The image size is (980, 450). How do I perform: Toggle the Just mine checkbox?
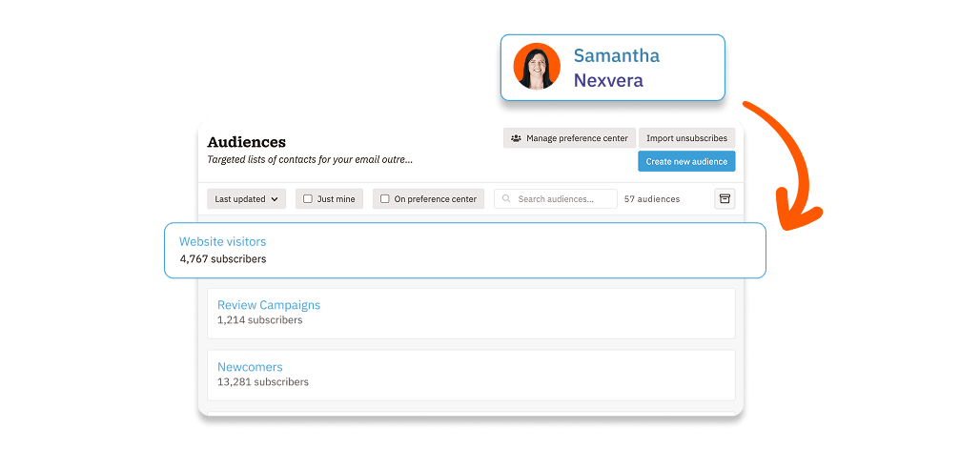(x=308, y=199)
